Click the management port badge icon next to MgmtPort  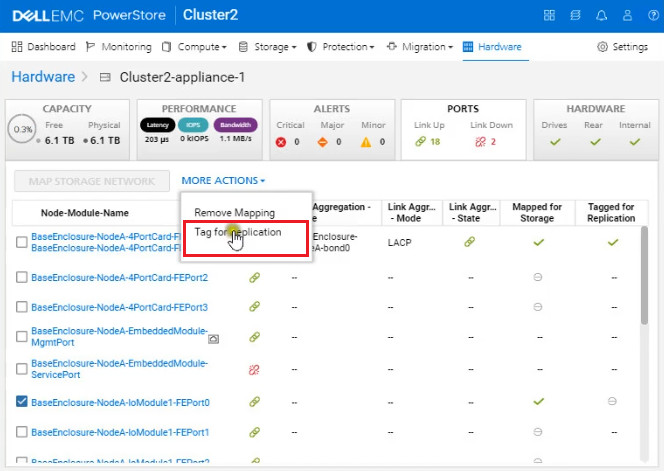(213, 339)
